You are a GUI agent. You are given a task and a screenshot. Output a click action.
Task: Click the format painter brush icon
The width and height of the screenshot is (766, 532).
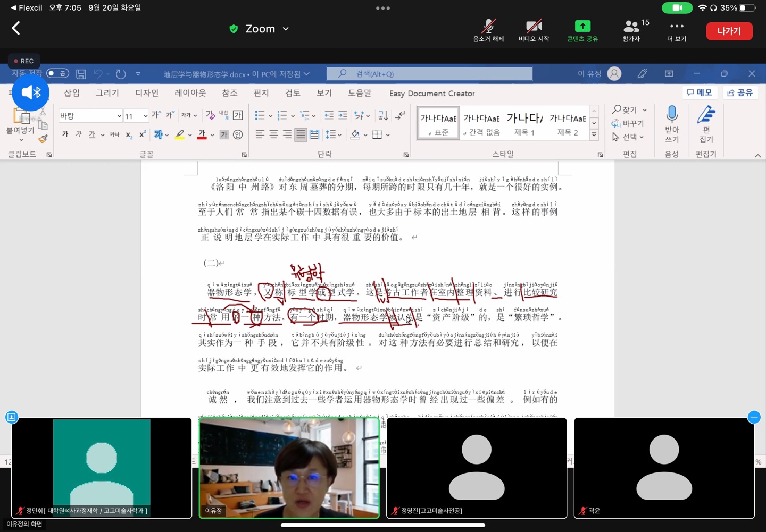tap(43, 139)
